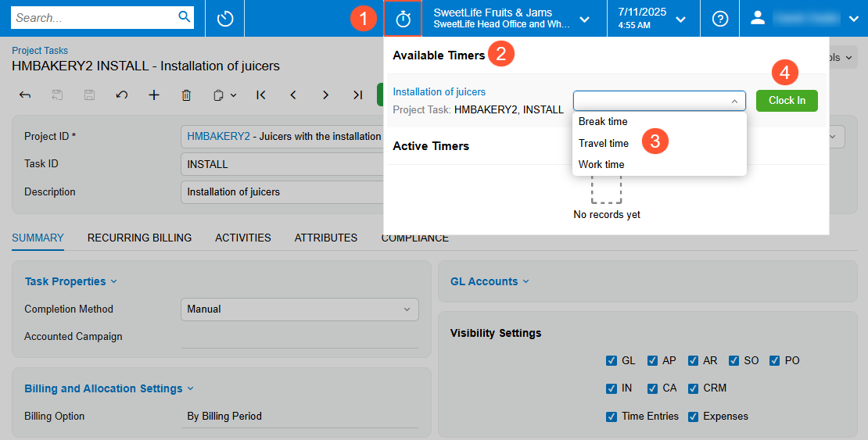Open the recent history clock icon
The height and width of the screenshot is (440, 868).
225,19
